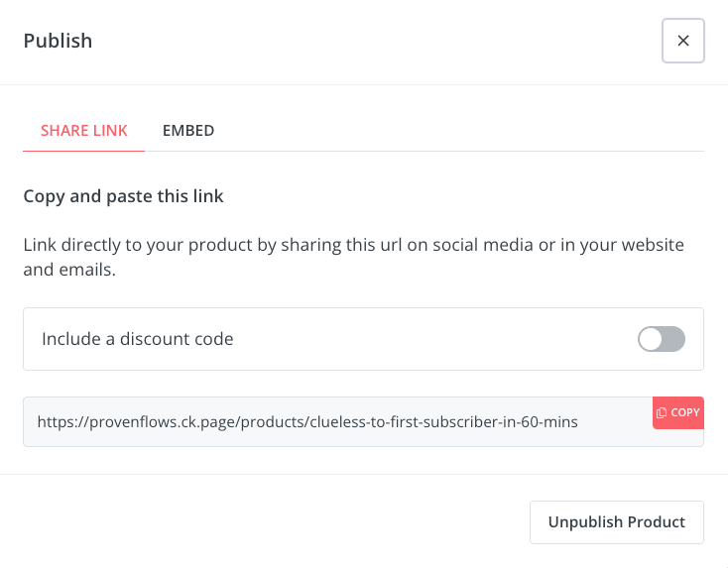Click the discount code option row
This screenshot has width=728, height=568.
(x=364, y=339)
